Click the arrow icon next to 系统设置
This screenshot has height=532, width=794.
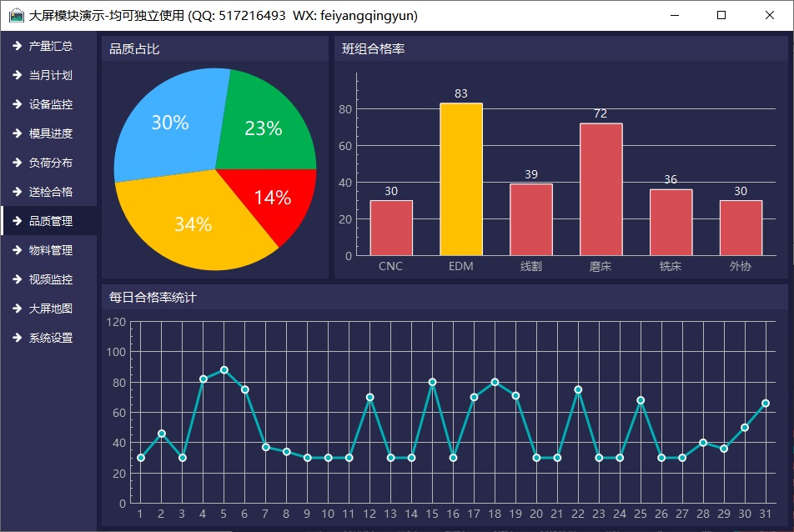tap(16, 338)
